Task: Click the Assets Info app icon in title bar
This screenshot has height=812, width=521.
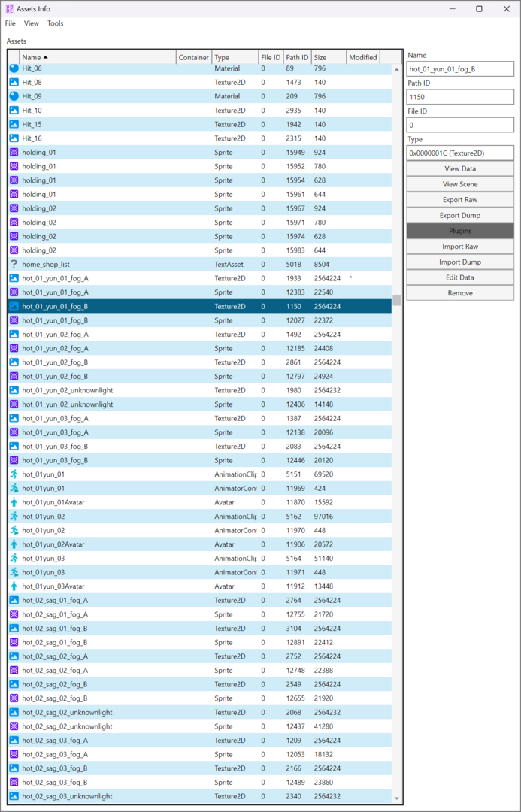Action: (9, 9)
